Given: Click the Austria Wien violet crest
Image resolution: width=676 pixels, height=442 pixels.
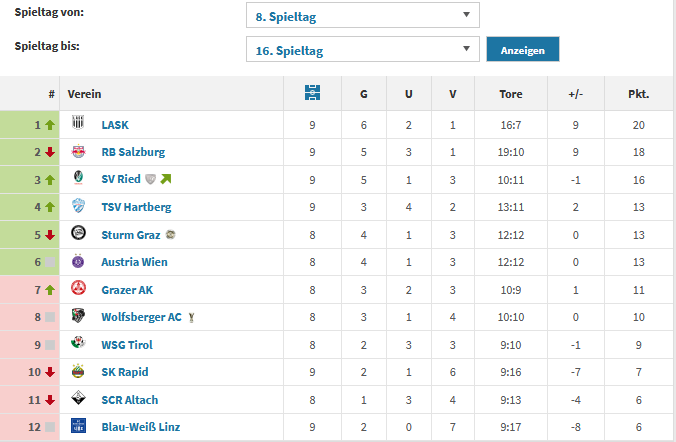Looking at the screenshot, I should point(78,262).
